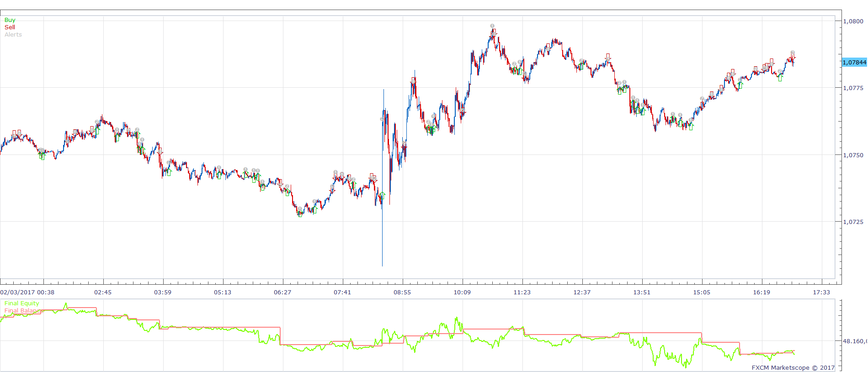The width and height of the screenshot is (868, 372).
Task: Click the Final Equity legend label
Action: [21, 303]
